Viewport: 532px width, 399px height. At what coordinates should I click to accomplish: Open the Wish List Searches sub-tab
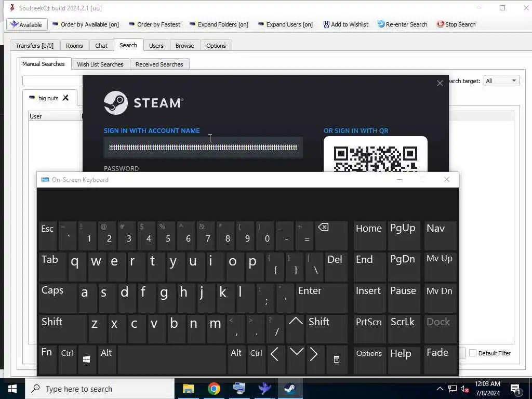coord(100,64)
